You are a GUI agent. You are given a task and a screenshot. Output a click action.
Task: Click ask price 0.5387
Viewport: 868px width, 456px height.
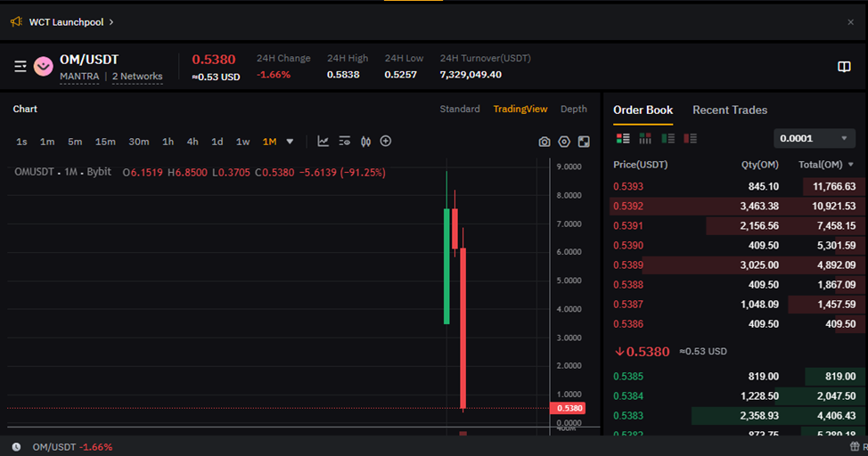click(x=627, y=305)
